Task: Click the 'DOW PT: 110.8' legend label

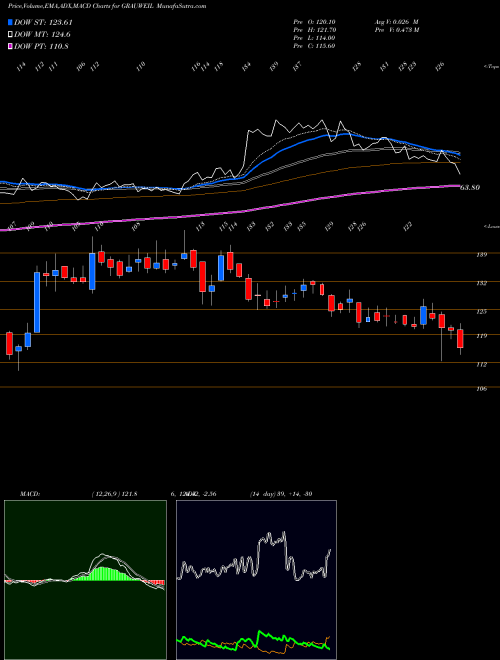Action: point(41,46)
